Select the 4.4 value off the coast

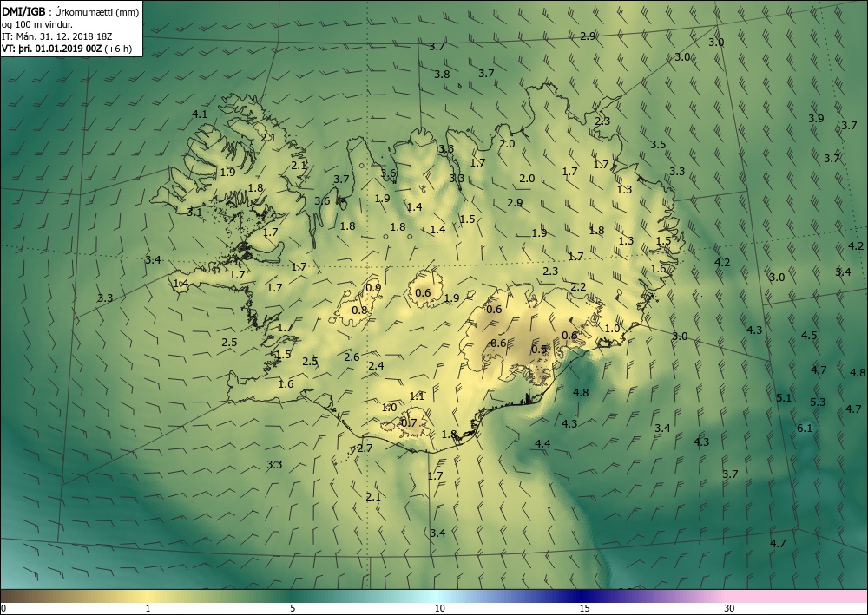(542, 443)
